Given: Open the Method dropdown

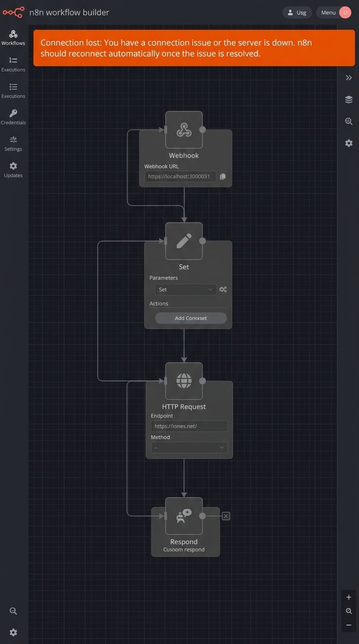Looking at the screenshot, I should (189, 447).
